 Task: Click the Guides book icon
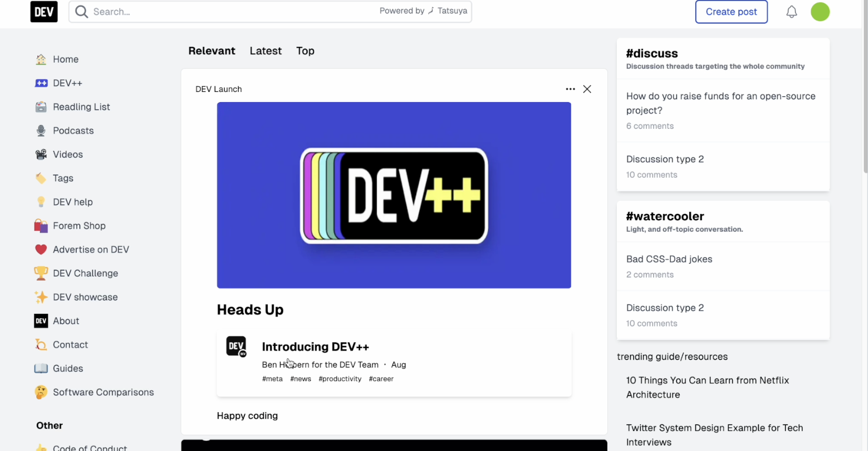41,368
